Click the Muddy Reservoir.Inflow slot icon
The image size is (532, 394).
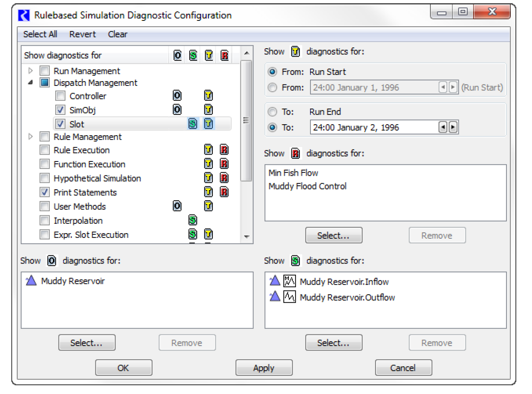coord(289,281)
